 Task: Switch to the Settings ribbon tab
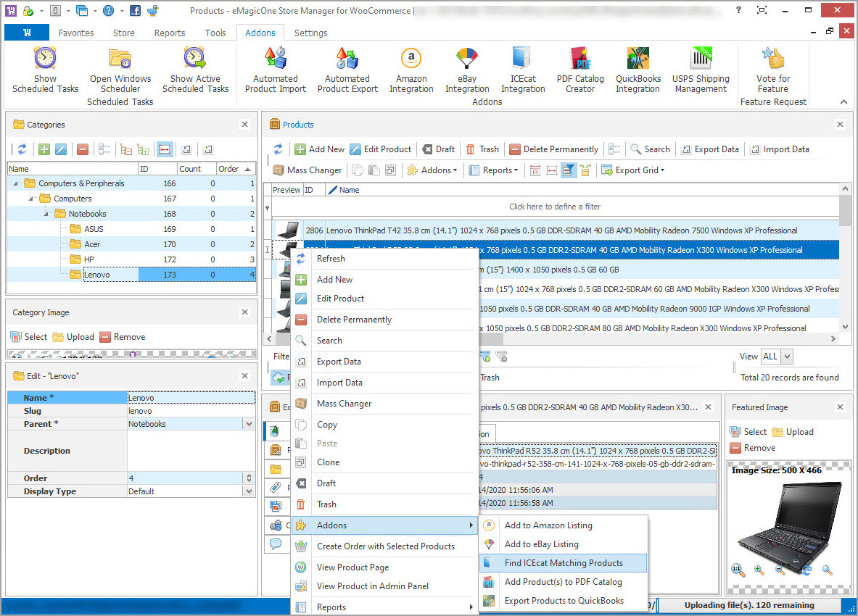tap(311, 33)
